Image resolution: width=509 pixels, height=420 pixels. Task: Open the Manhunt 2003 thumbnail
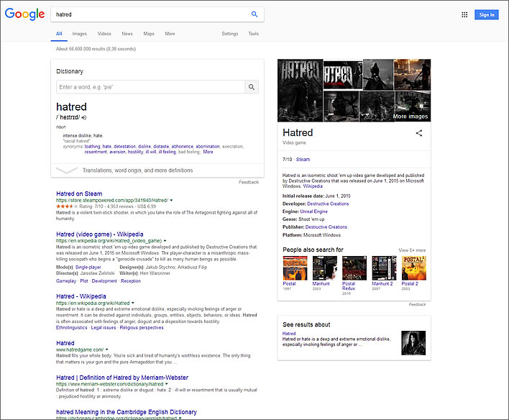(325, 268)
